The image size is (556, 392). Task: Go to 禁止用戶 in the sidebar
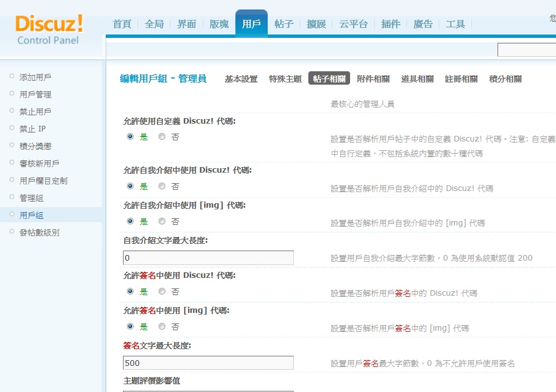[x=35, y=111]
